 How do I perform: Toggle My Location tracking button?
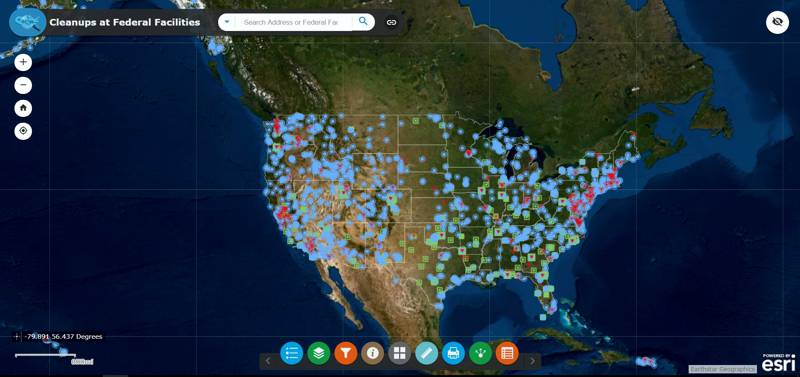coord(23,131)
